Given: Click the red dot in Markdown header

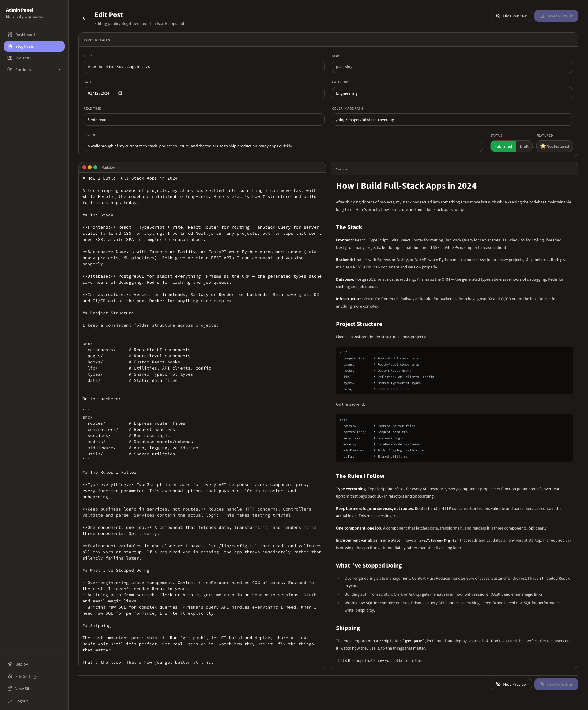Looking at the screenshot, I should click(x=84, y=167).
